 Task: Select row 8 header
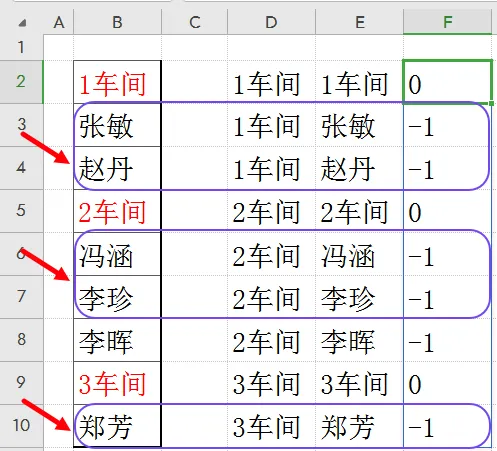coord(21,340)
